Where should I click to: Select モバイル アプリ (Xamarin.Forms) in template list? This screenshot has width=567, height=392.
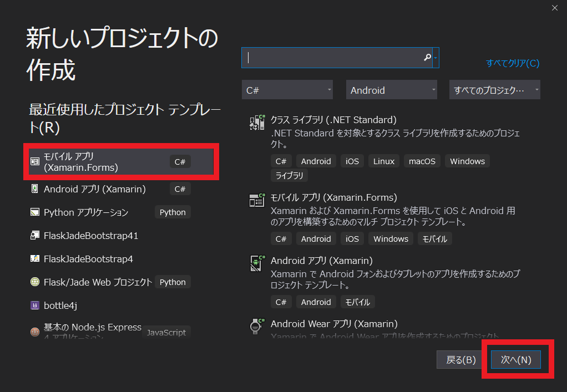coord(334,197)
